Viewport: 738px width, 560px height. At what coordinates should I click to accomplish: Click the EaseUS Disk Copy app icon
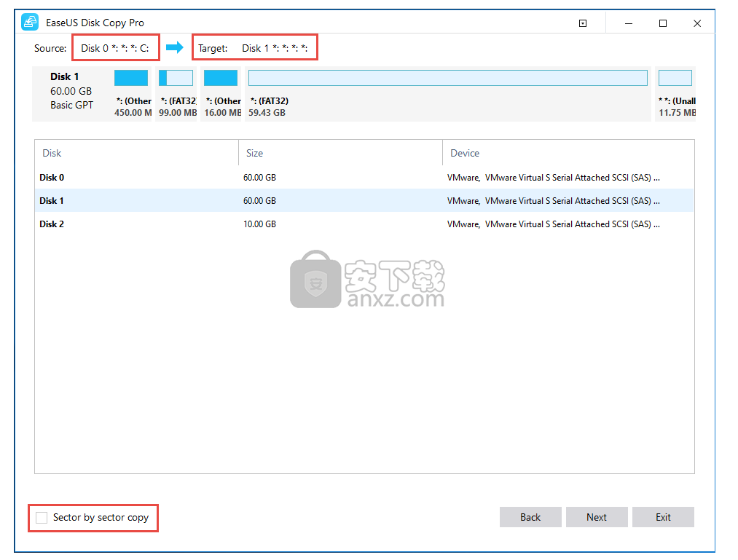pyautogui.click(x=30, y=23)
